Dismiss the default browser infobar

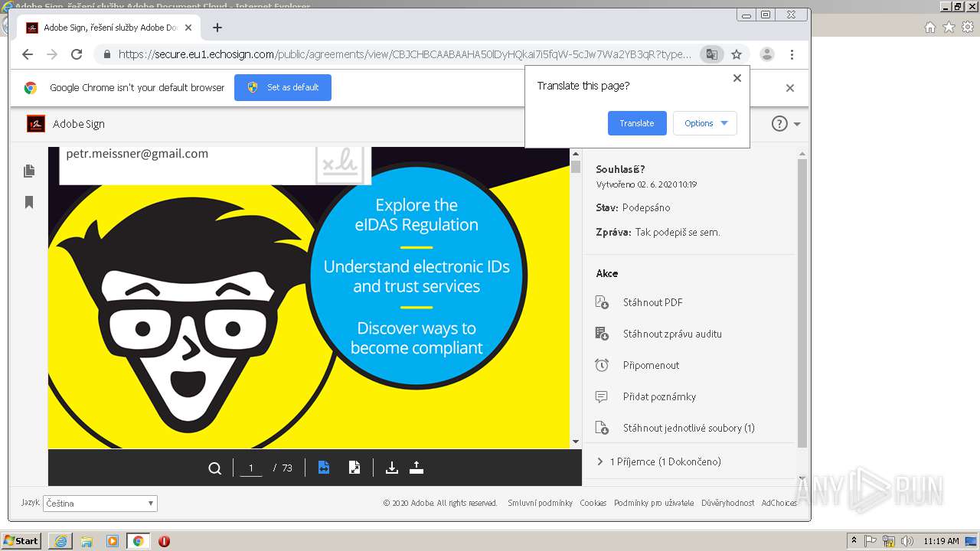coord(790,88)
